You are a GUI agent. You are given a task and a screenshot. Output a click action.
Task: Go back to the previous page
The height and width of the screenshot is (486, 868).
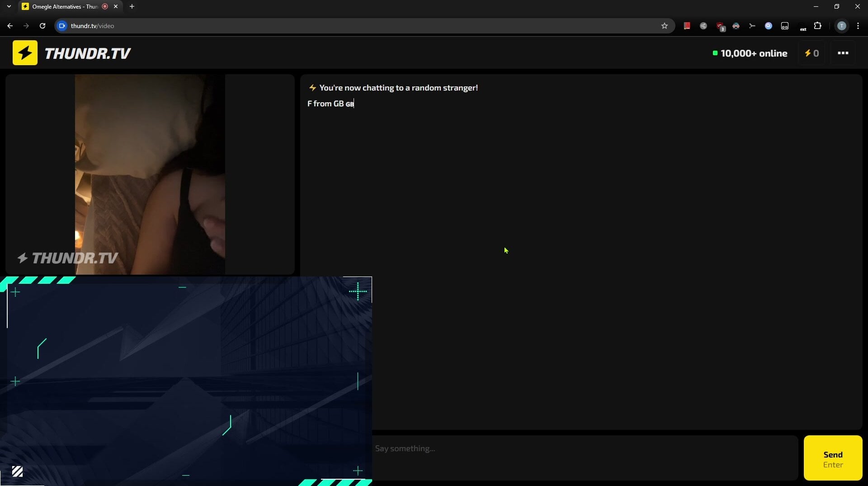tap(10, 26)
